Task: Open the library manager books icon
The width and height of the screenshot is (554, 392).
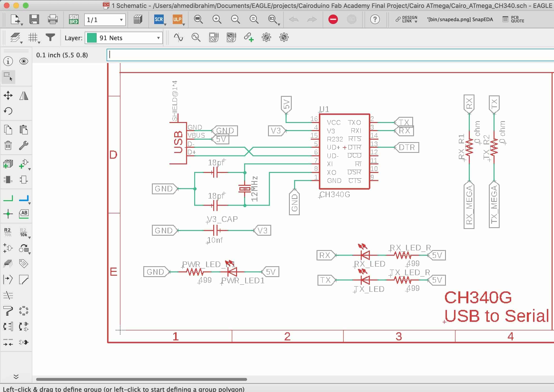Action: coord(138,19)
